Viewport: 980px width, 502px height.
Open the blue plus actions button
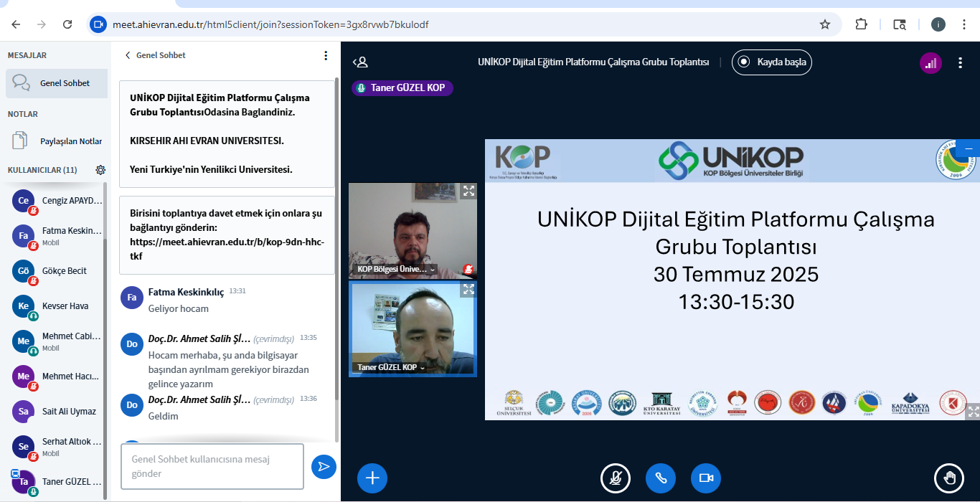tap(372, 478)
